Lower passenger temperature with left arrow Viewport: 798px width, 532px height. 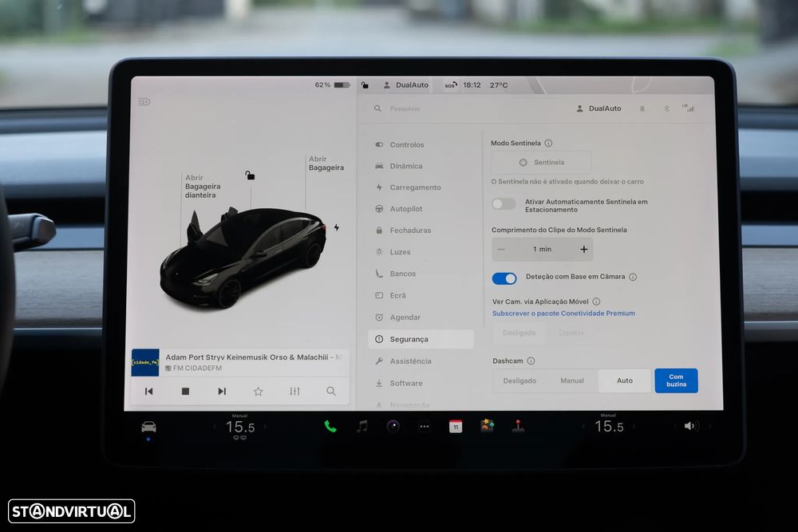pyautogui.click(x=583, y=426)
